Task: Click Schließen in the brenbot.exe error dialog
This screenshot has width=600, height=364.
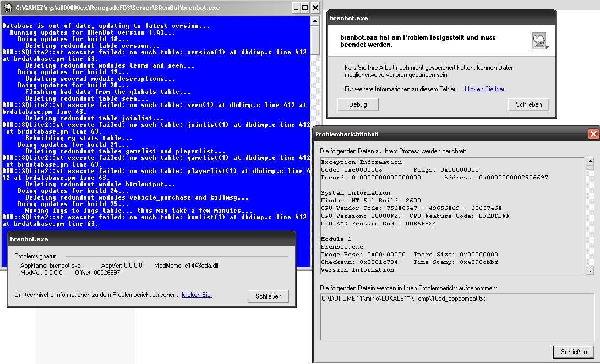Action: pos(528,104)
